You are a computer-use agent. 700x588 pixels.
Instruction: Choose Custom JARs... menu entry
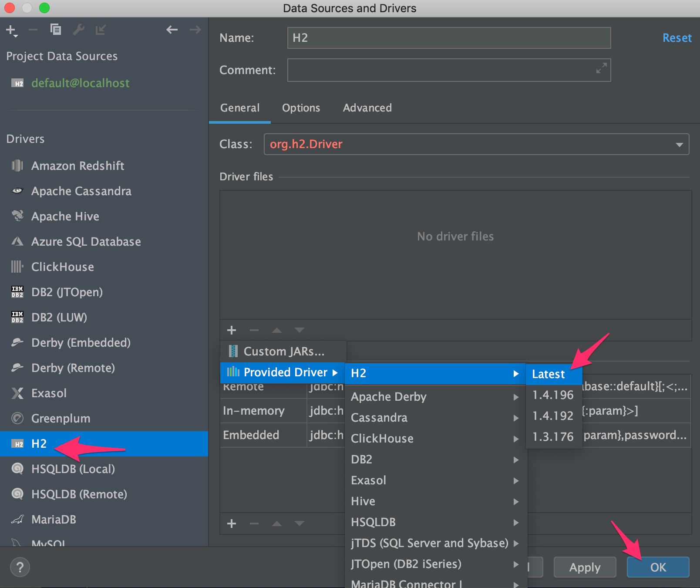point(283,351)
